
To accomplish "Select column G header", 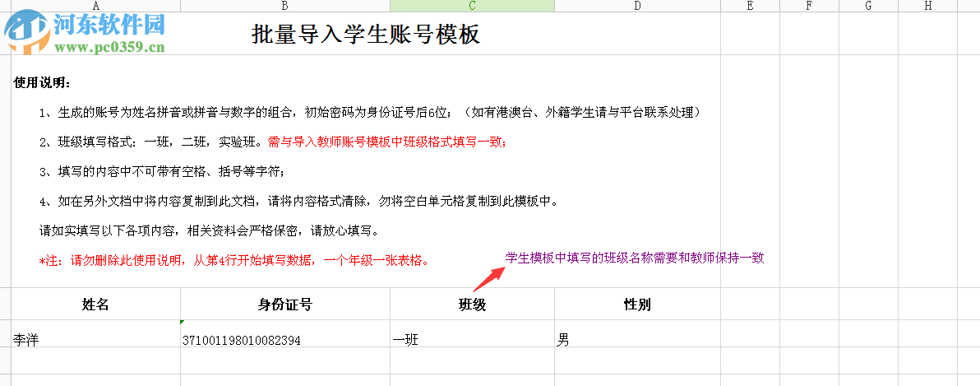I will pyautogui.click(x=869, y=6).
